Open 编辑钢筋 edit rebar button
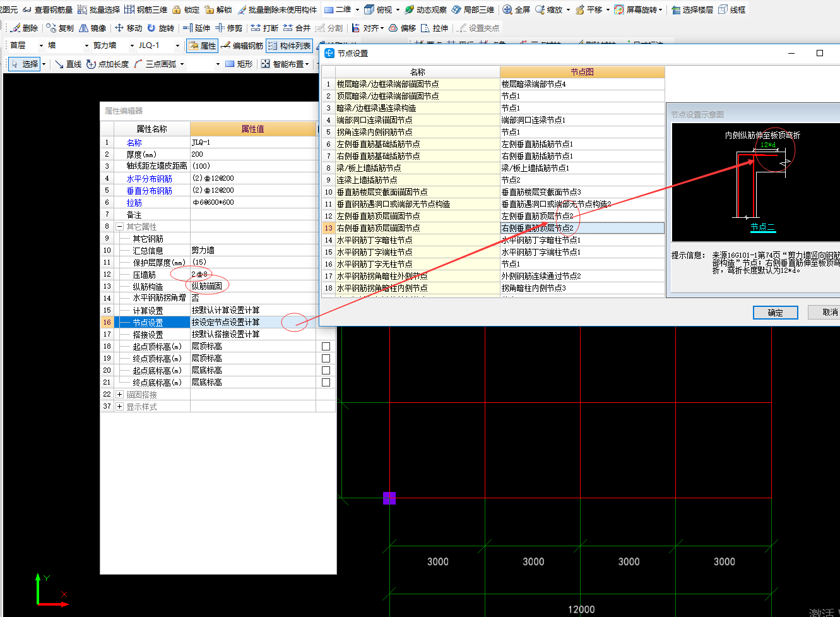The width and height of the screenshot is (840, 617). pyautogui.click(x=242, y=45)
